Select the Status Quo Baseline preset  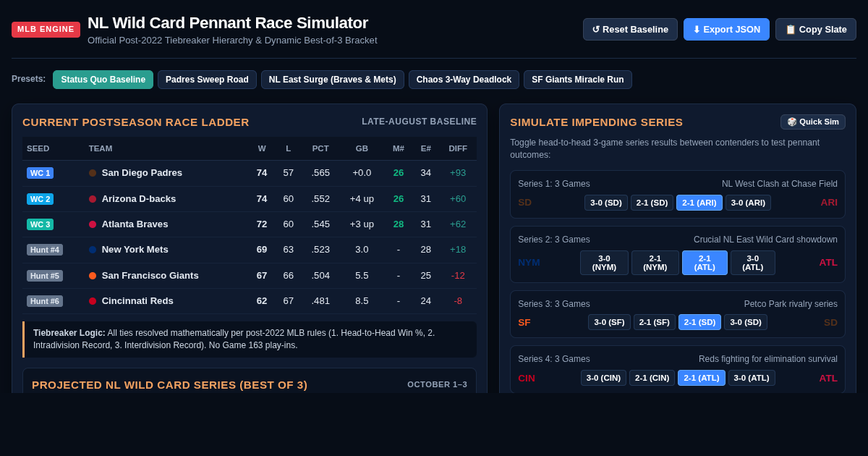(x=103, y=80)
